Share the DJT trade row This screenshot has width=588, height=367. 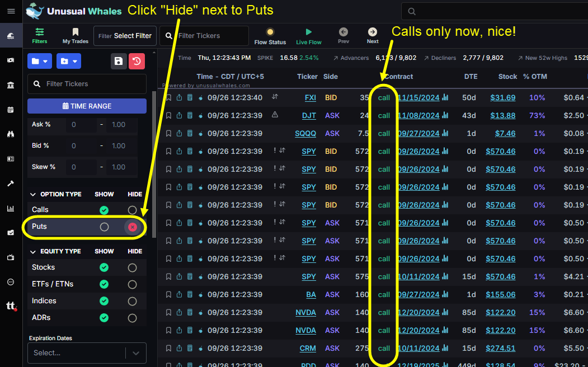point(179,115)
